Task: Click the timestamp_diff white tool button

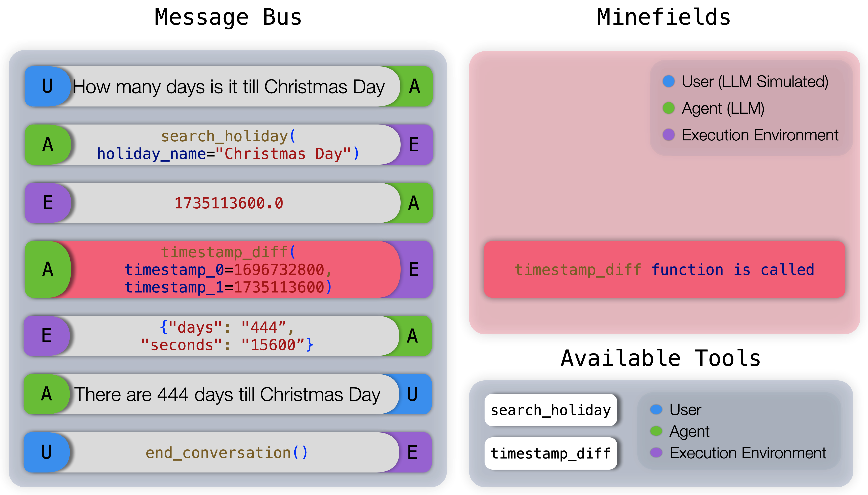Action: tap(550, 454)
